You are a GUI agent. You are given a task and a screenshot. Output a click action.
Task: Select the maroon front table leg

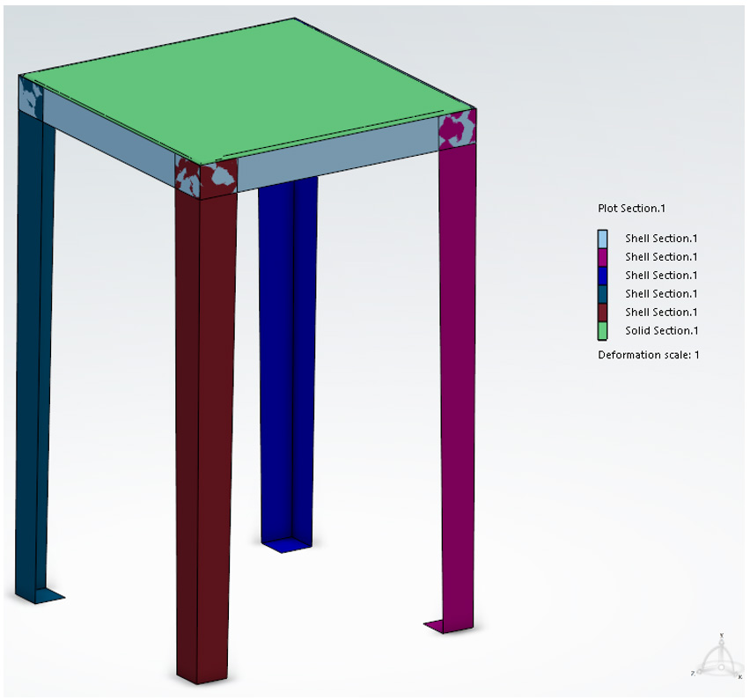[x=205, y=423]
